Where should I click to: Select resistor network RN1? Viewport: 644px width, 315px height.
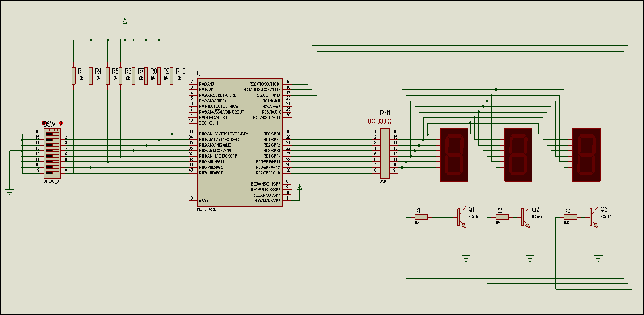click(385, 154)
